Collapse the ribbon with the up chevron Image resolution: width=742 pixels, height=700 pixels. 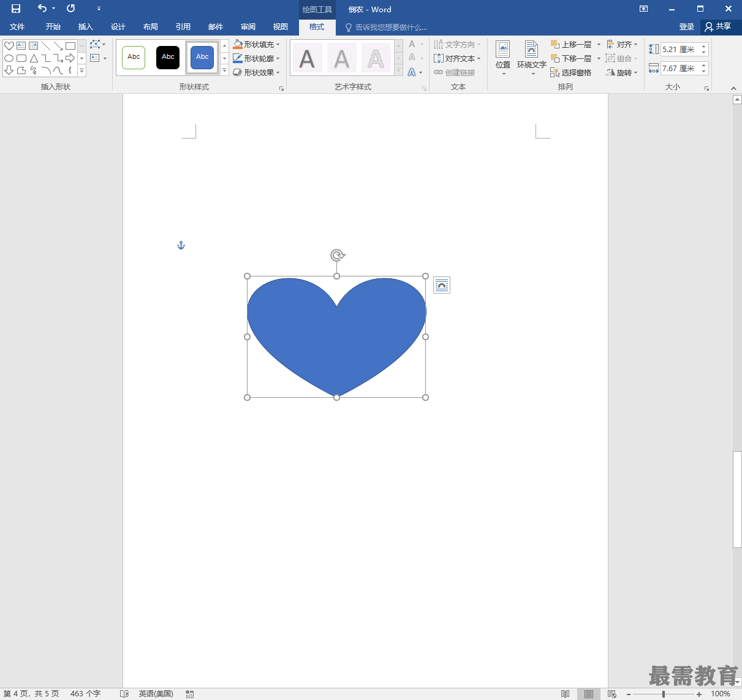(x=734, y=88)
